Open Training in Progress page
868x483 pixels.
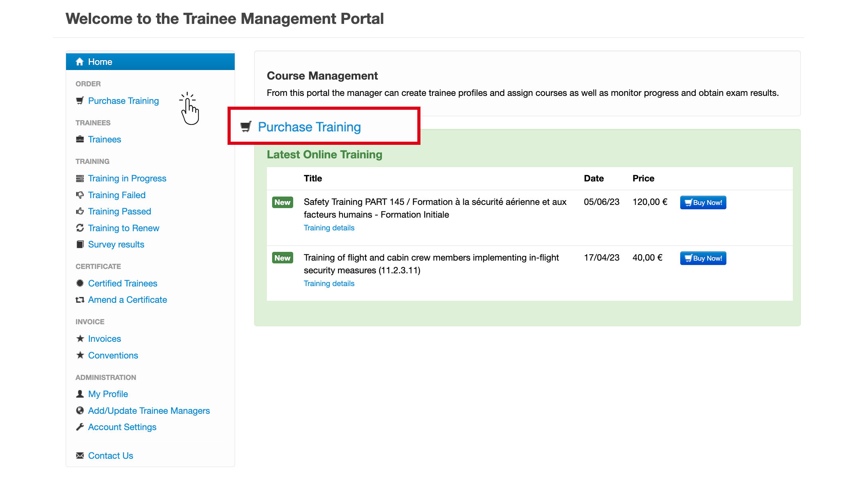[x=127, y=178]
